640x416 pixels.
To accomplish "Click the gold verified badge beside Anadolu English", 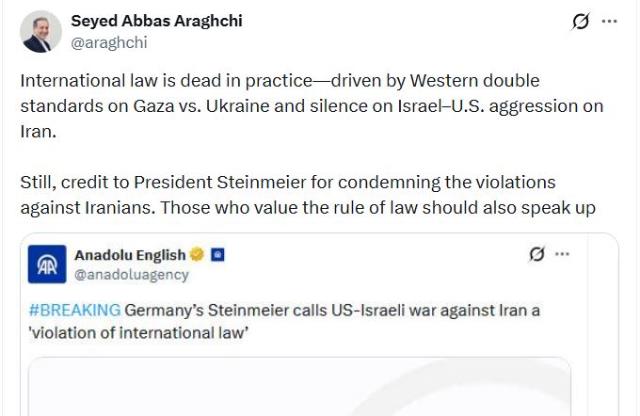I will pyautogui.click(x=197, y=255).
